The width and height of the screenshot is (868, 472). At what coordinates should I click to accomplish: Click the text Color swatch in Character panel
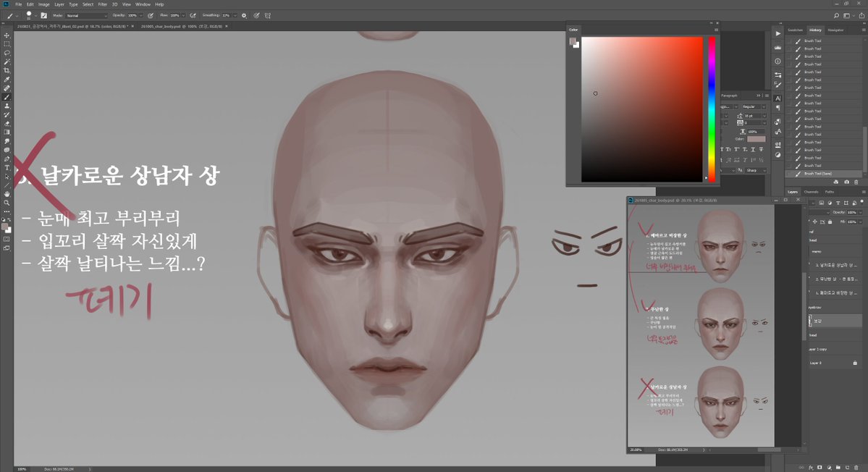(x=757, y=139)
